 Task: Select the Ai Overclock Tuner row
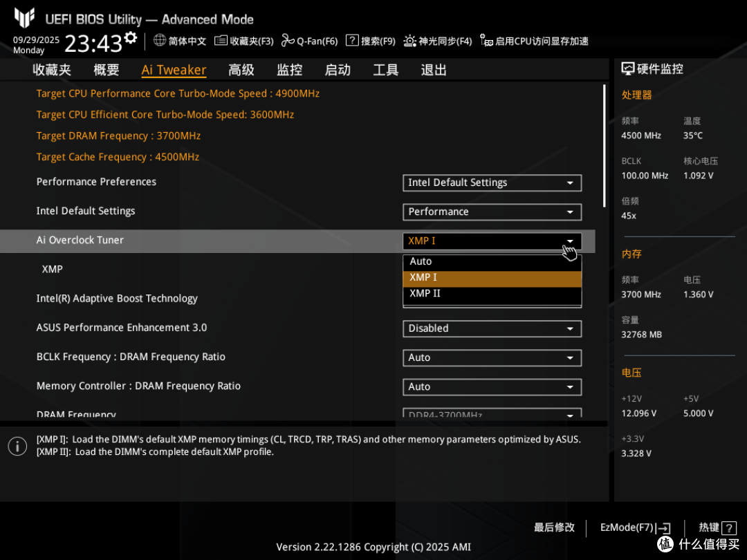297,241
